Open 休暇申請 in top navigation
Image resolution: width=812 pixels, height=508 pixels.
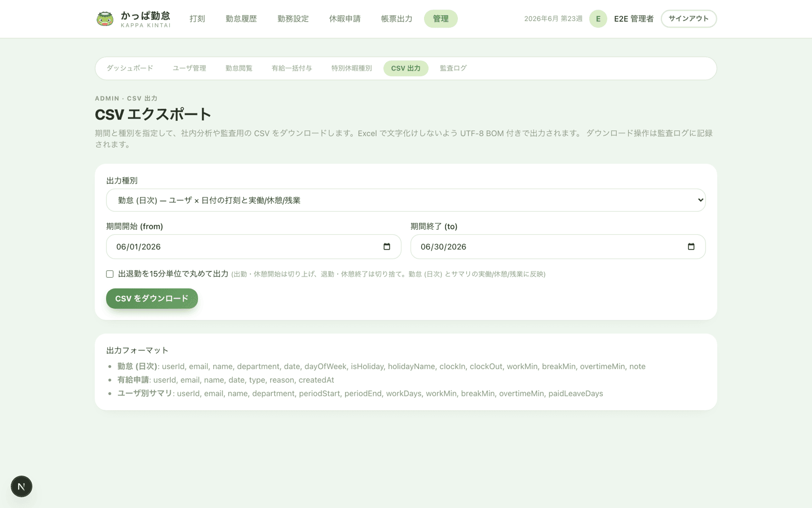345,19
